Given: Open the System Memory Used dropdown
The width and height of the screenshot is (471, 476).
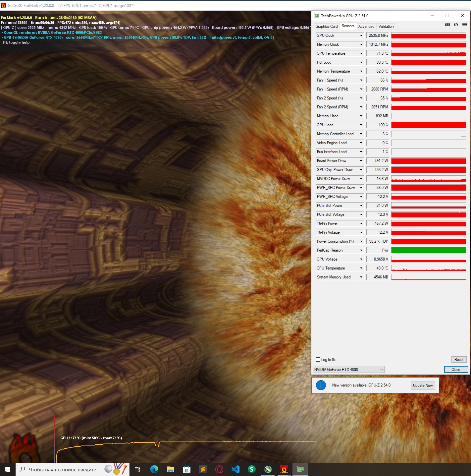Looking at the screenshot, I should click(x=361, y=277).
